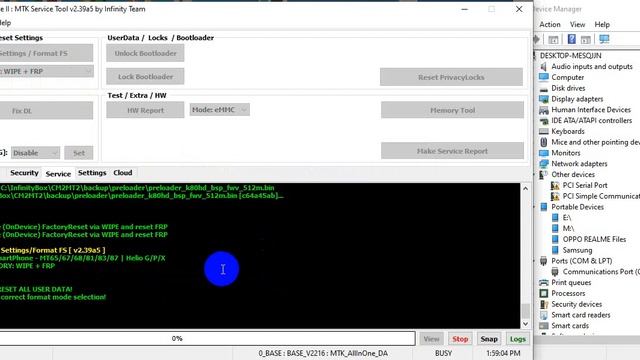
Task: Click the Snap button
Action: tap(489, 339)
